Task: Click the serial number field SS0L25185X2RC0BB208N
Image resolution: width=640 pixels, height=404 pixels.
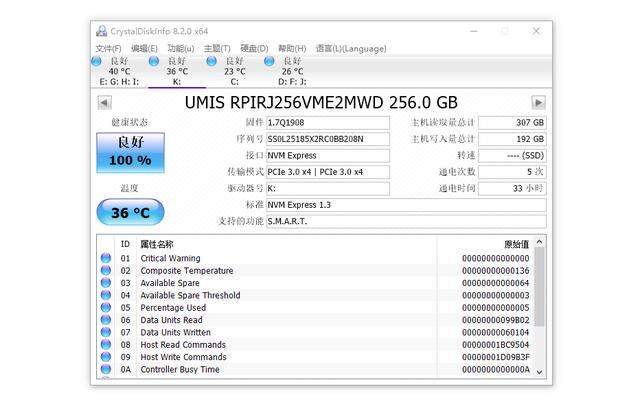Action: coord(328,139)
